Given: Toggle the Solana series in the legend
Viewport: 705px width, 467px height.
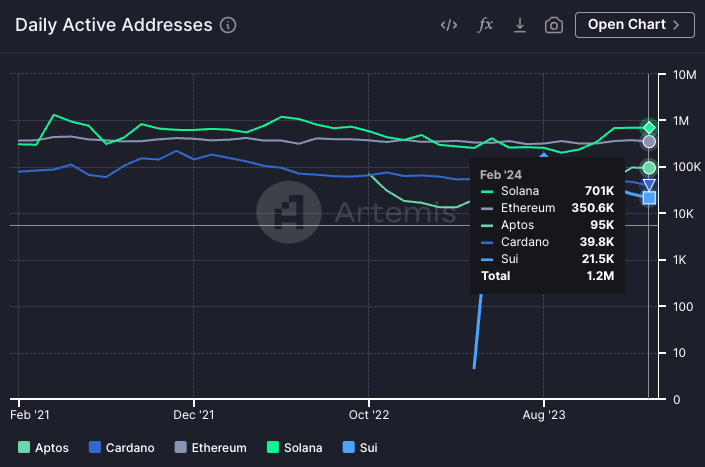Looking at the screenshot, I should (294, 448).
